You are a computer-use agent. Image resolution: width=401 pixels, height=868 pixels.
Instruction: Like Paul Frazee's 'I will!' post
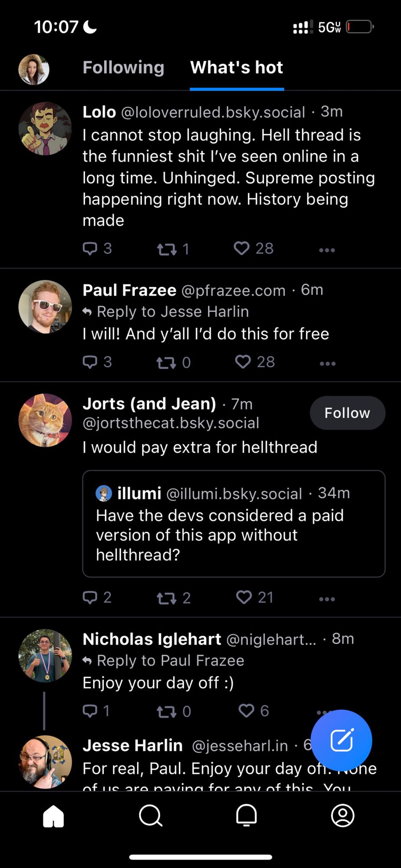click(x=255, y=362)
